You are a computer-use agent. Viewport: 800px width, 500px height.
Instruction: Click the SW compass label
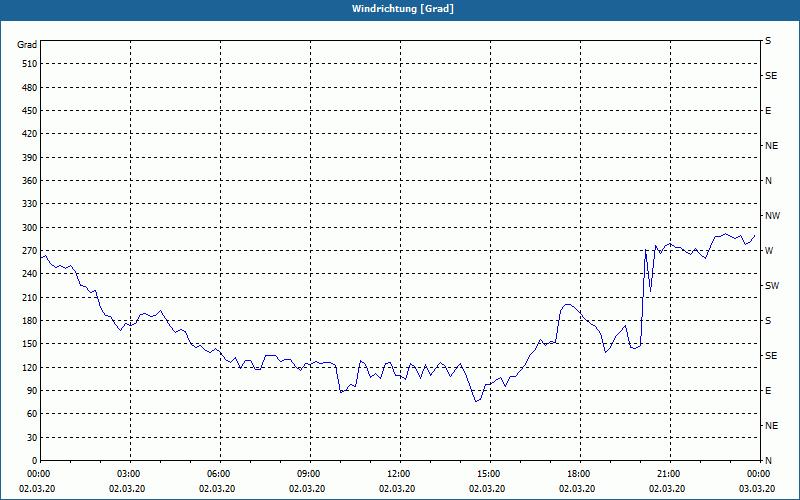[772, 286]
